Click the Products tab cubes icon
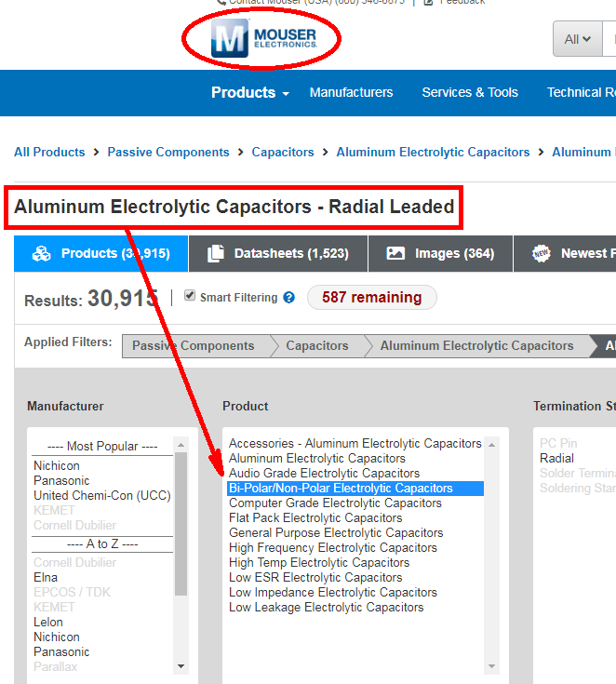 point(42,253)
